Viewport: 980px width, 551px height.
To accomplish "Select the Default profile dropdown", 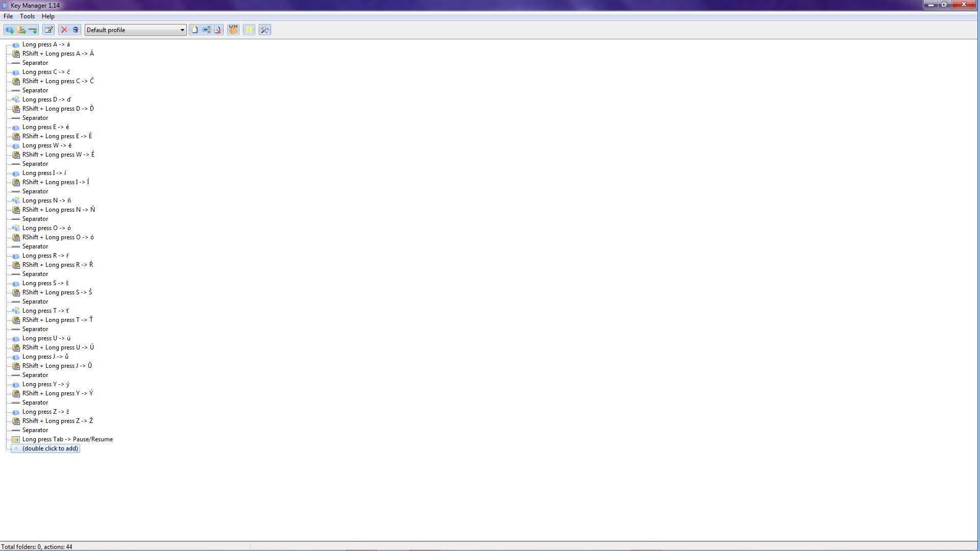I will tap(135, 30).
